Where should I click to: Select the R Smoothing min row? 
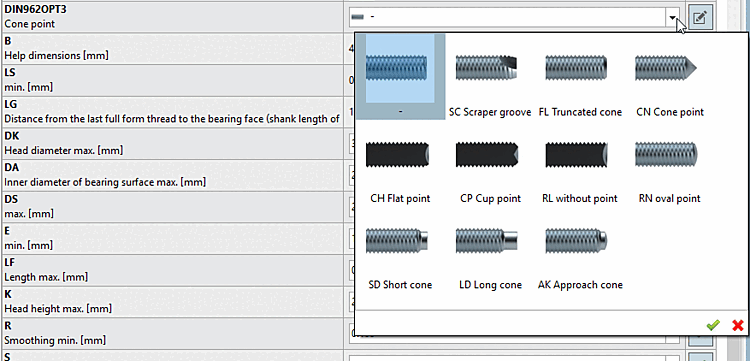point(172,333)
